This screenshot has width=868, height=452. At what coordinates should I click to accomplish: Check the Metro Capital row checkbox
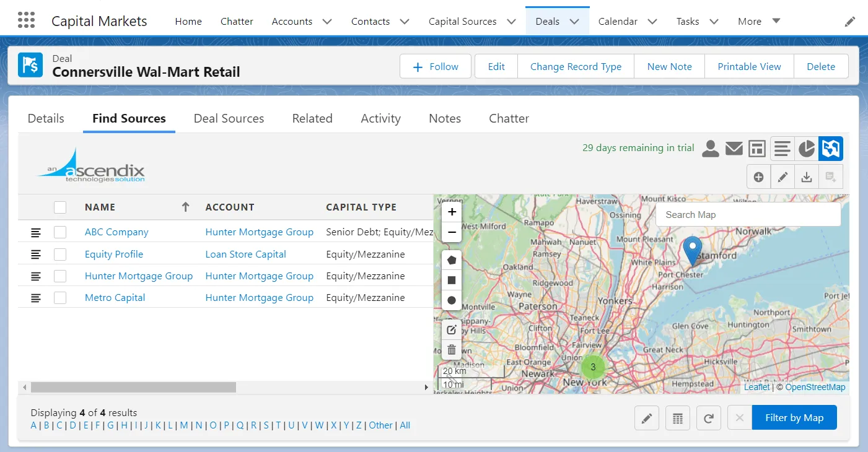click(x=60, y=298)
